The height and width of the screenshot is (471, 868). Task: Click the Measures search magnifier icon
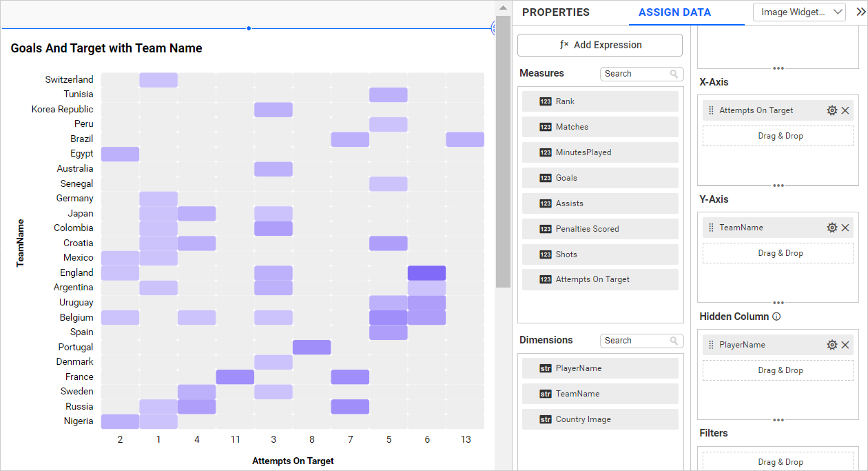click(674, 74)
